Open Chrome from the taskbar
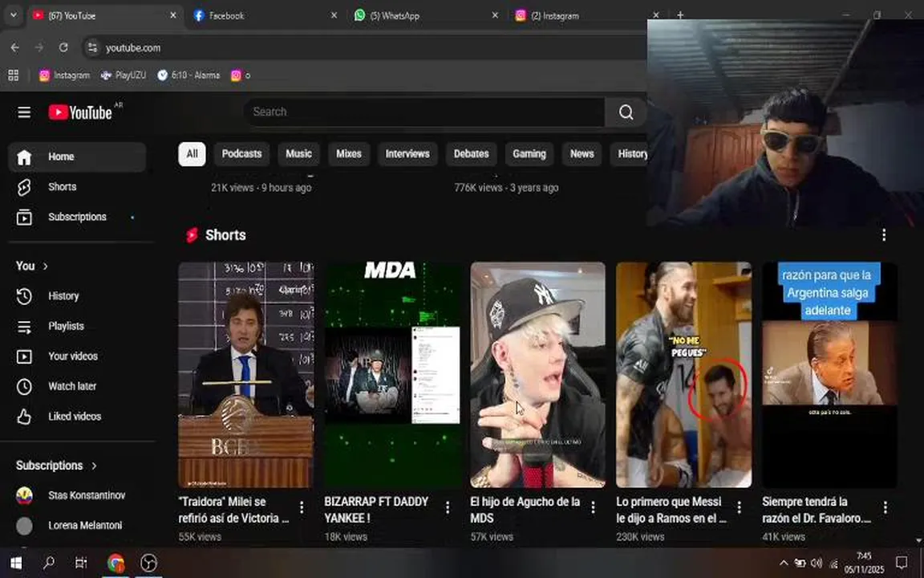 115,564
